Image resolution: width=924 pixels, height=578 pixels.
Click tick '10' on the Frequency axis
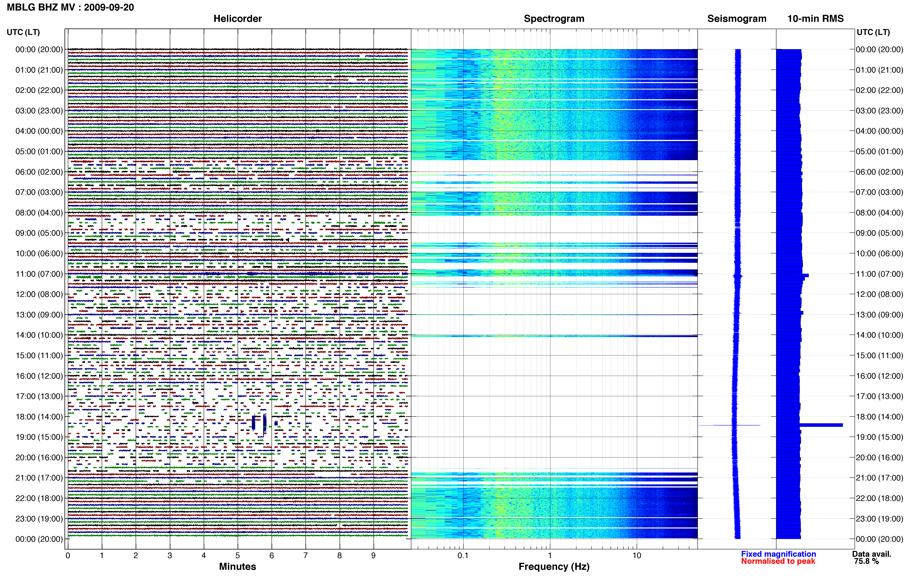coord(637,555)
